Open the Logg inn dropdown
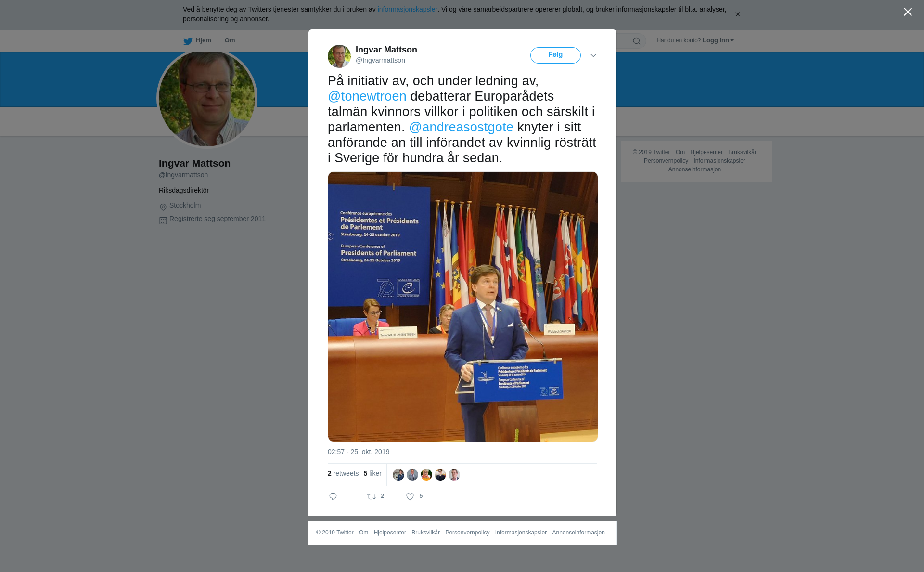924x572 pixels. point(718,40)
